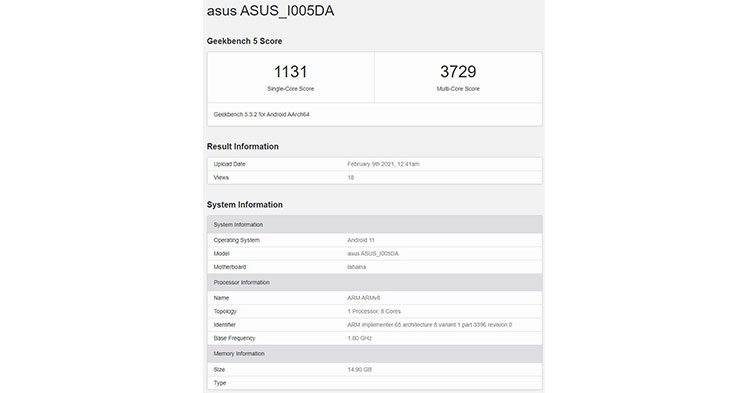Image resolution: width=750 pixels, height=393 pixels.
Task: Click the 'Memory Information' table header
Action: point(375,354)
